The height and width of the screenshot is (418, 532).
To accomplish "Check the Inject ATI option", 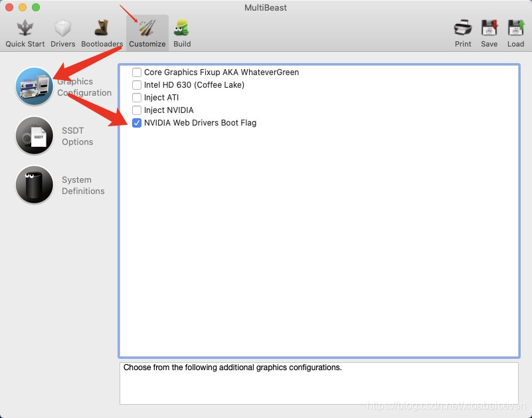I will 137,98.
